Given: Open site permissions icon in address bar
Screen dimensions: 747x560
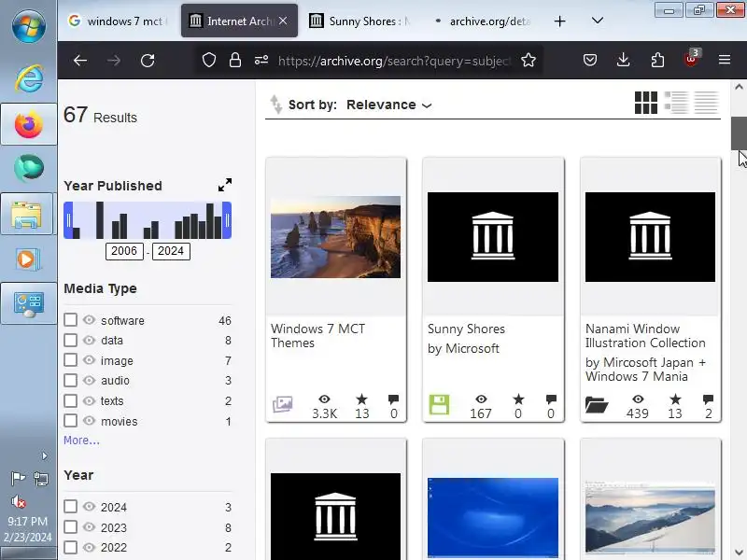Looking at the screenshot, I should click(x=261, y=60).
